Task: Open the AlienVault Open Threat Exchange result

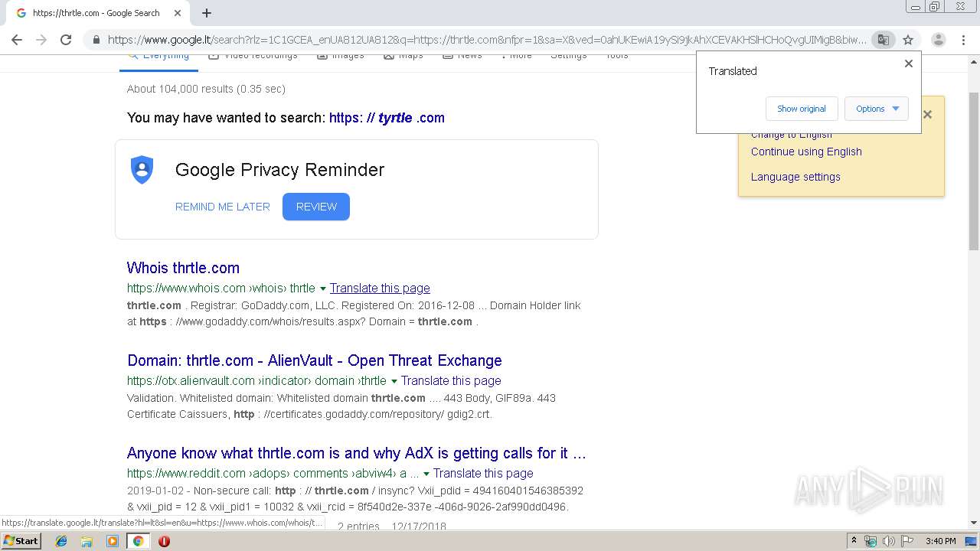Action: click(x=315, y=360)
